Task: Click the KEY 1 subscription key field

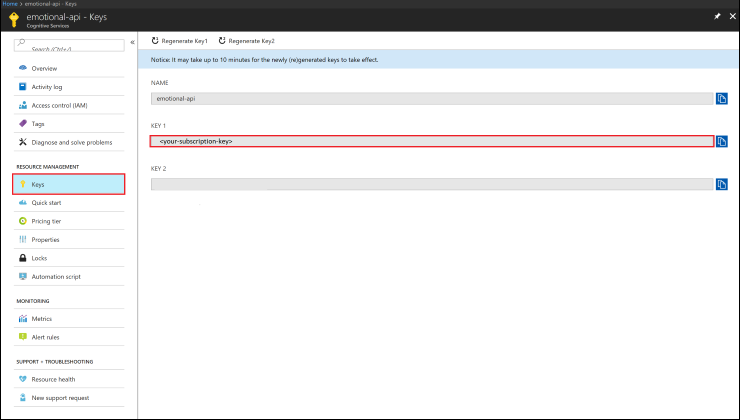Action: [432, 141]
